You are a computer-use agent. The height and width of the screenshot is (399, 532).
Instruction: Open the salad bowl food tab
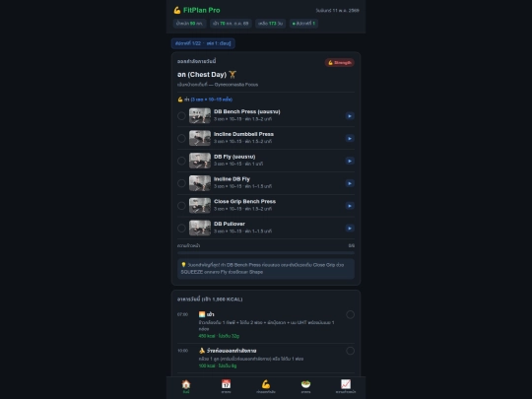305,386
